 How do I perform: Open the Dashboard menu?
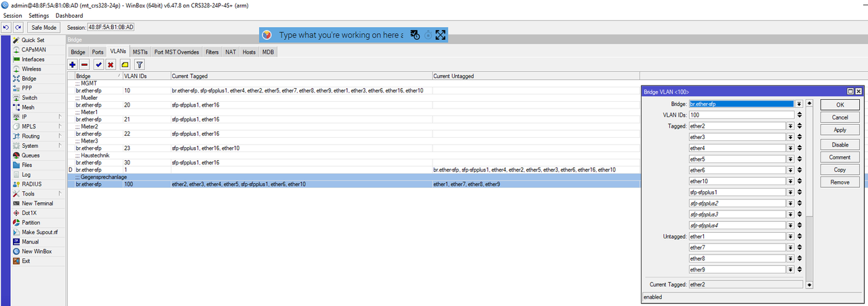(69, 16)
